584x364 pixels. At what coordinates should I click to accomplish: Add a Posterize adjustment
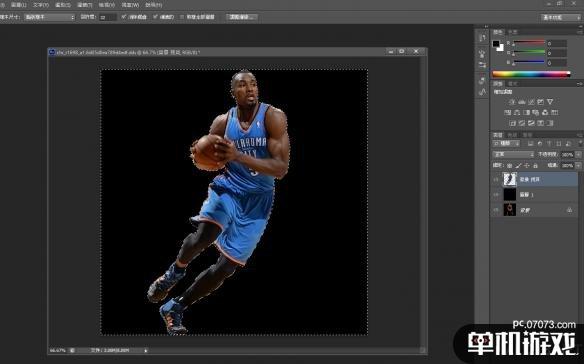(x=522, y=123)
